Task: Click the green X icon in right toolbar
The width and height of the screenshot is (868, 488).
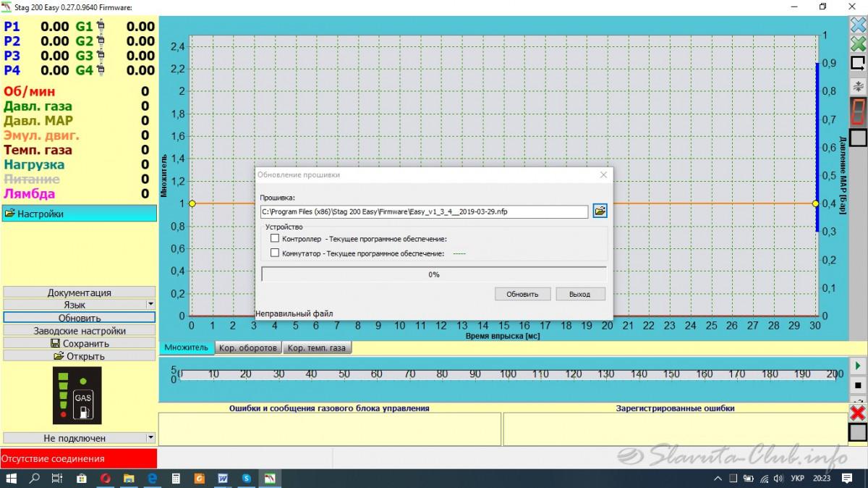Action: tap(858, 43)
